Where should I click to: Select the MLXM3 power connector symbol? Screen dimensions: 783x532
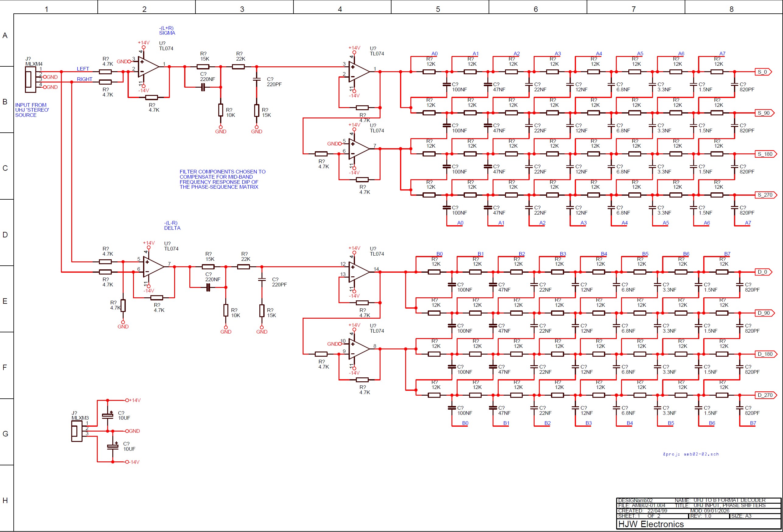pos(76,432)
